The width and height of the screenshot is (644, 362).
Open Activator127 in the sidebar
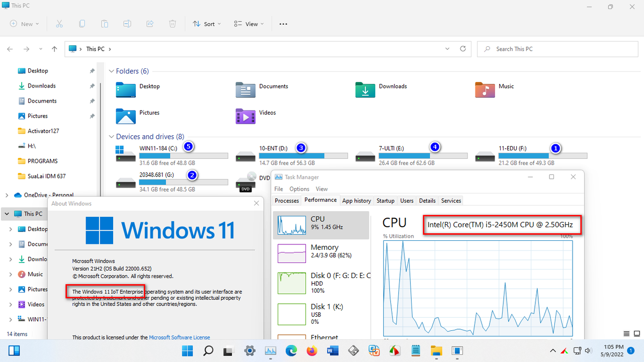tap(43, 131)
